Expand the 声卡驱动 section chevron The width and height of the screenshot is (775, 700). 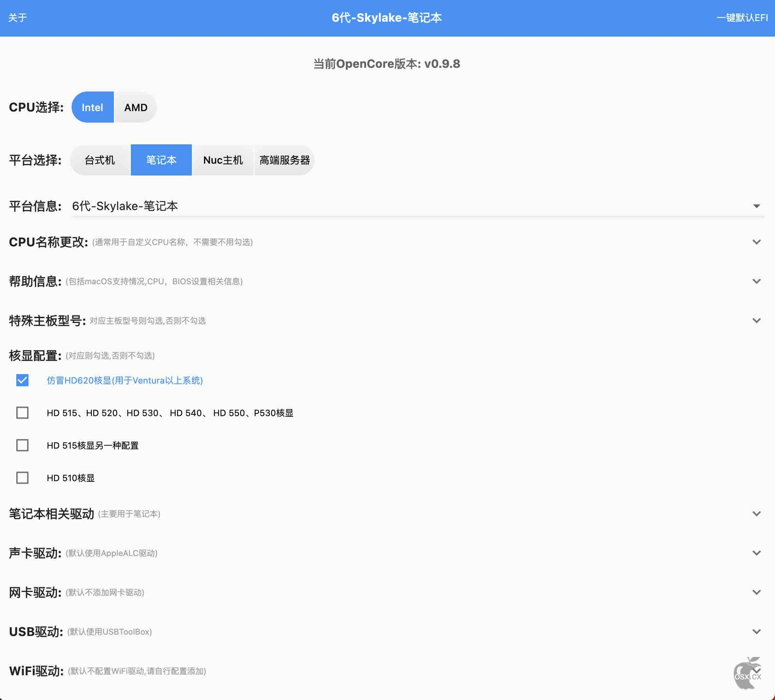756,553
